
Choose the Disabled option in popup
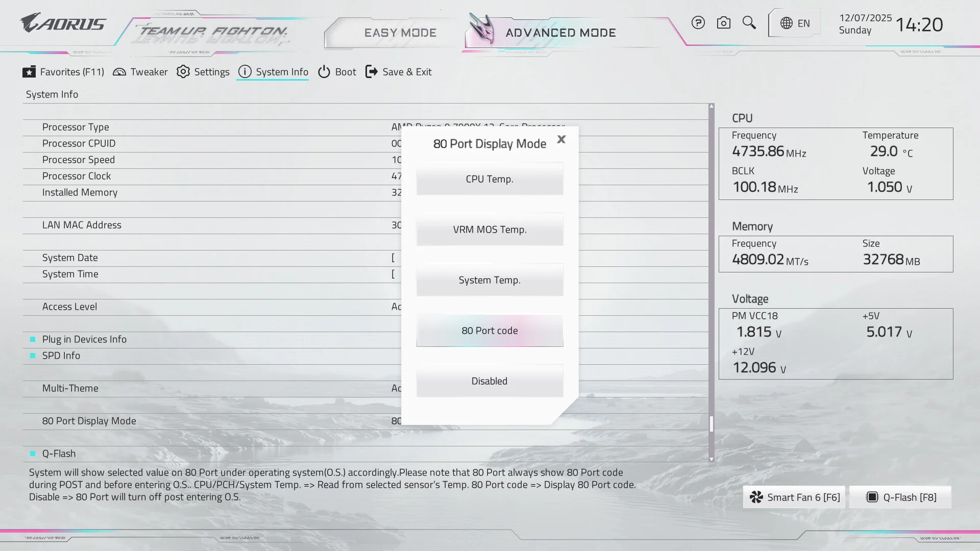click(x=489, y=381)
